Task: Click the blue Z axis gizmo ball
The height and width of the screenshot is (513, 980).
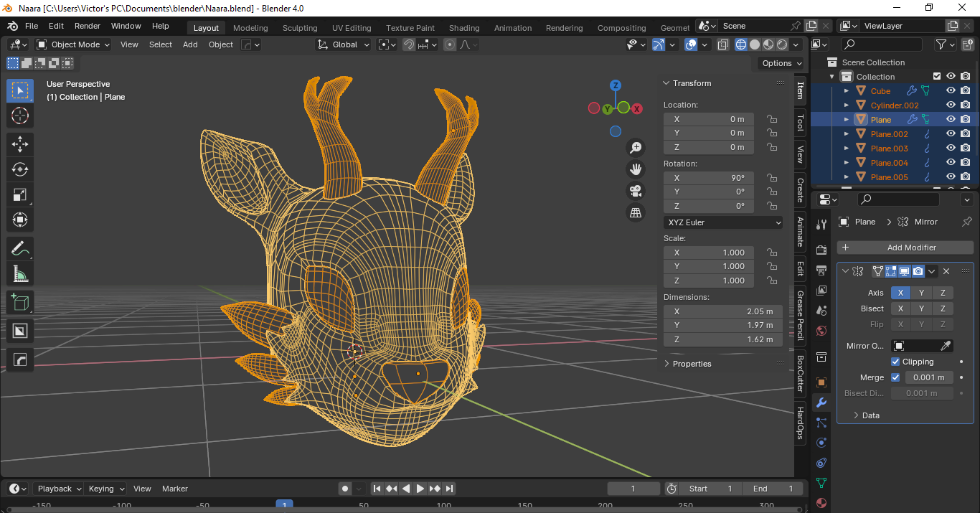Action: (x=615, y=85)
